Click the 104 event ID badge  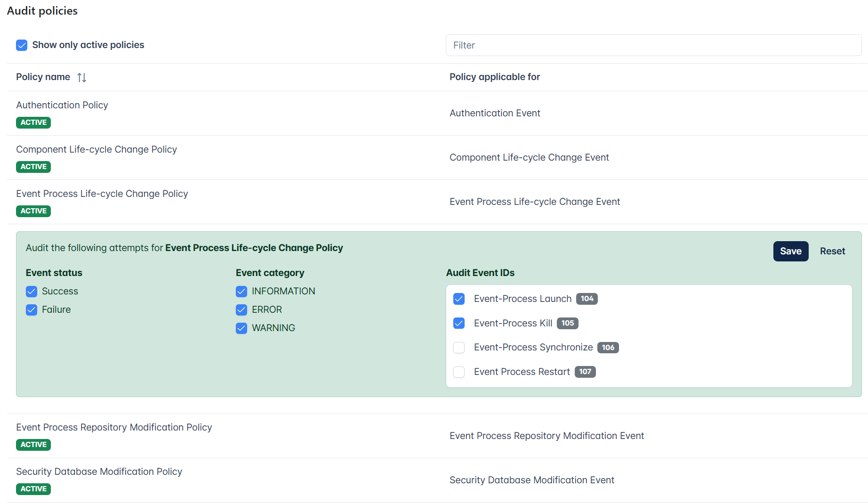[x=587, y=299]
